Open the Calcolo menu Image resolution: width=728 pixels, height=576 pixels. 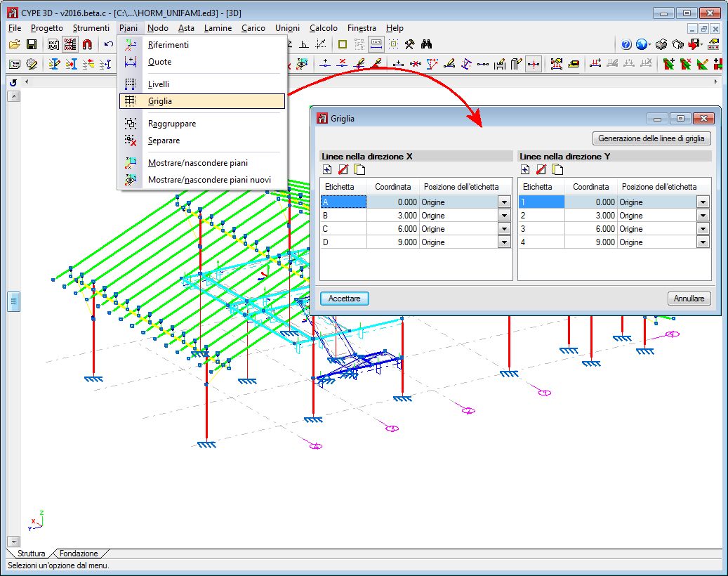click(324, 28)
